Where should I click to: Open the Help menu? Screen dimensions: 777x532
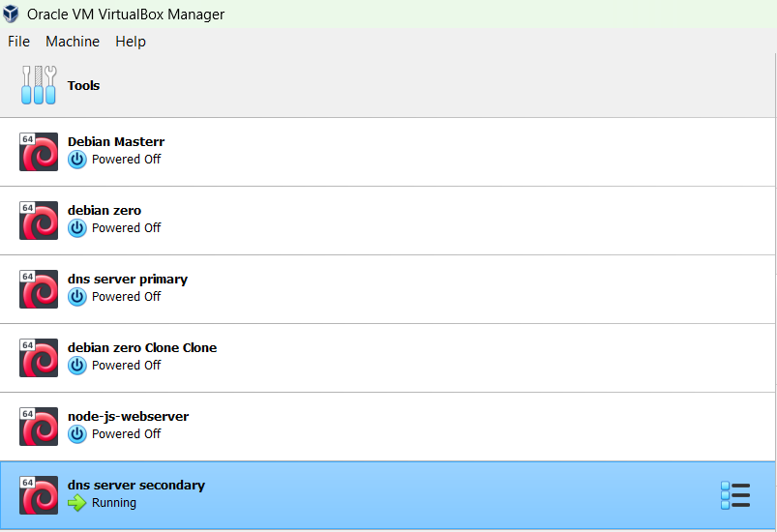(x=131, y=42)
